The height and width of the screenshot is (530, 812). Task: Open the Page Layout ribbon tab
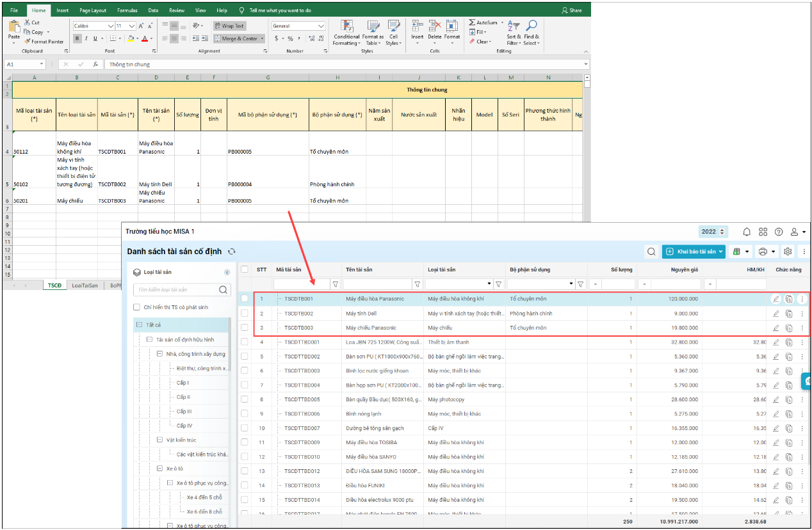pos(93,11)
